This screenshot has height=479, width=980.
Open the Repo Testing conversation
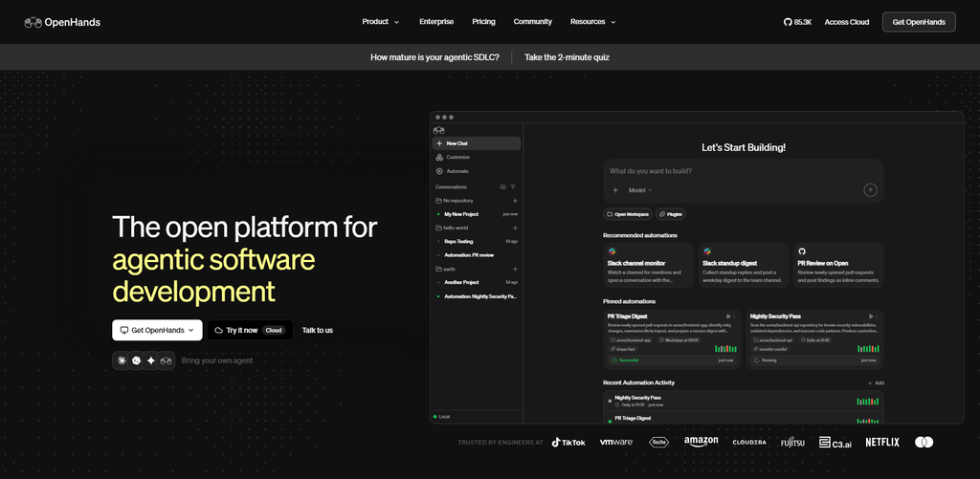point(477,242)
